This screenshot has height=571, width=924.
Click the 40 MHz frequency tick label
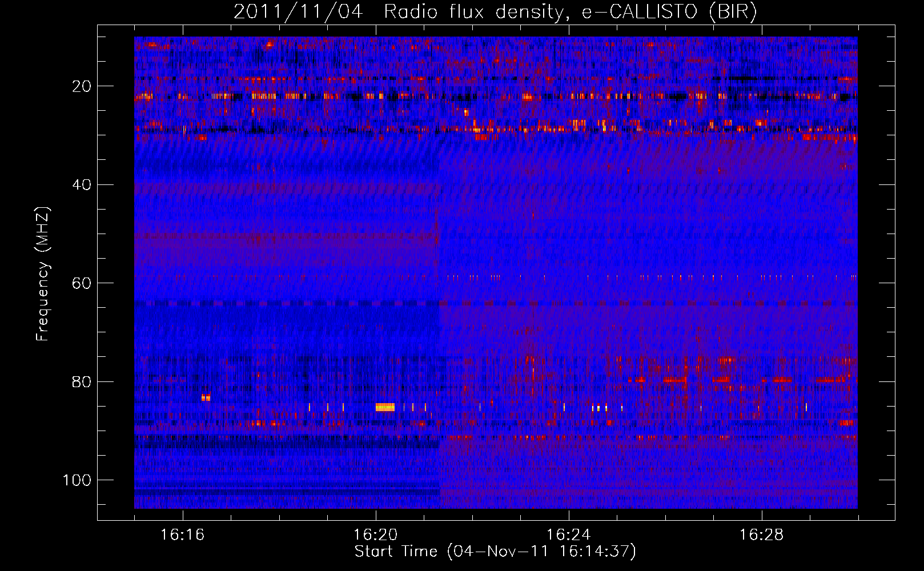coord(82,184)
